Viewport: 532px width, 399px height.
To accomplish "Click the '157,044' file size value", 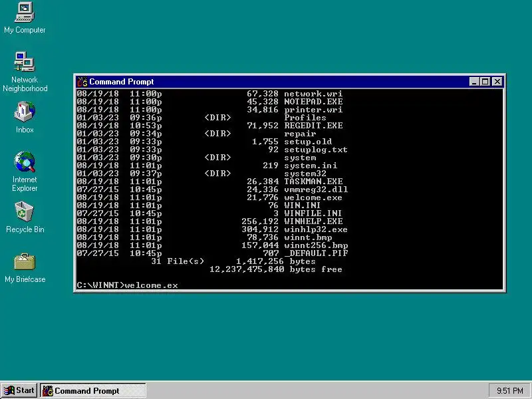I will [259, 245].
